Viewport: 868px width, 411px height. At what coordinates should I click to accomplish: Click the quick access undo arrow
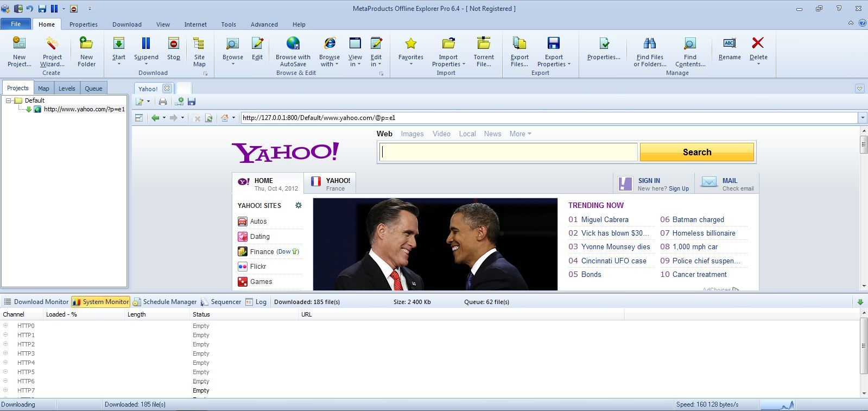tap(30, 9)
